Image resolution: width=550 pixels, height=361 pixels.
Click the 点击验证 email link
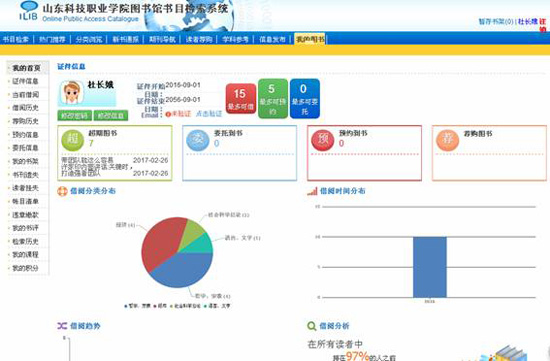coord(209,114)
